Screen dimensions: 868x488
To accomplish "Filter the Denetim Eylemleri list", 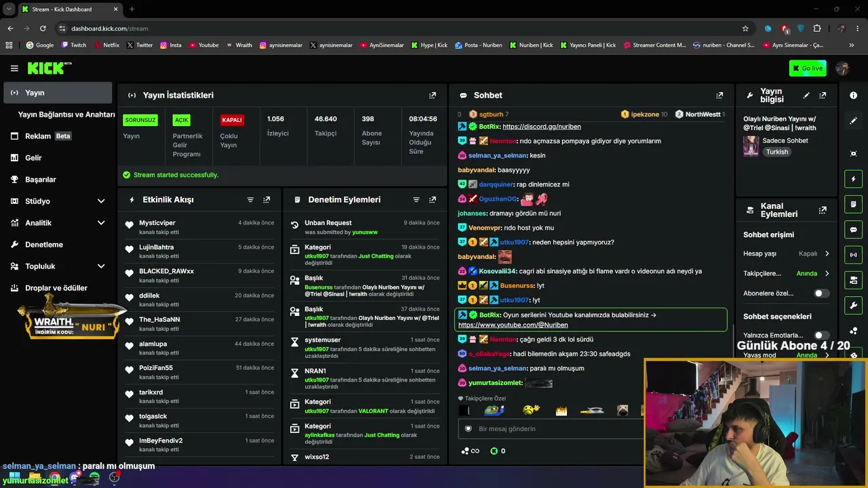I will (416, 200).
